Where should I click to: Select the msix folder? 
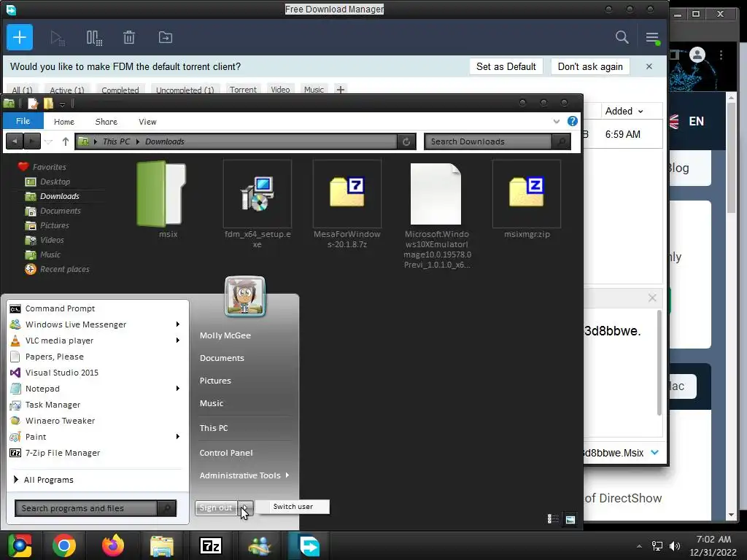162,200
